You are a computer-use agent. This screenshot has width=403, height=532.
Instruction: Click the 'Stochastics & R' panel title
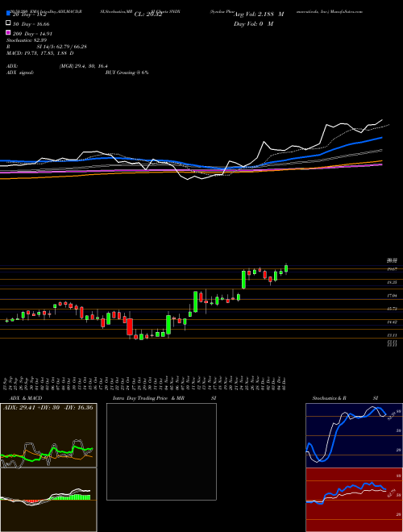[x=329, y=398]
